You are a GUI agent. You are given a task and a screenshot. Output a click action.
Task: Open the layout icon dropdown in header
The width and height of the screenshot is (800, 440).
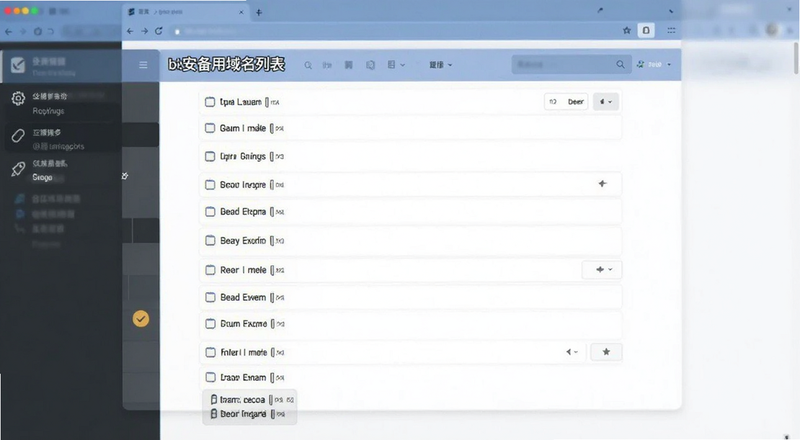(x=396, y=65)
